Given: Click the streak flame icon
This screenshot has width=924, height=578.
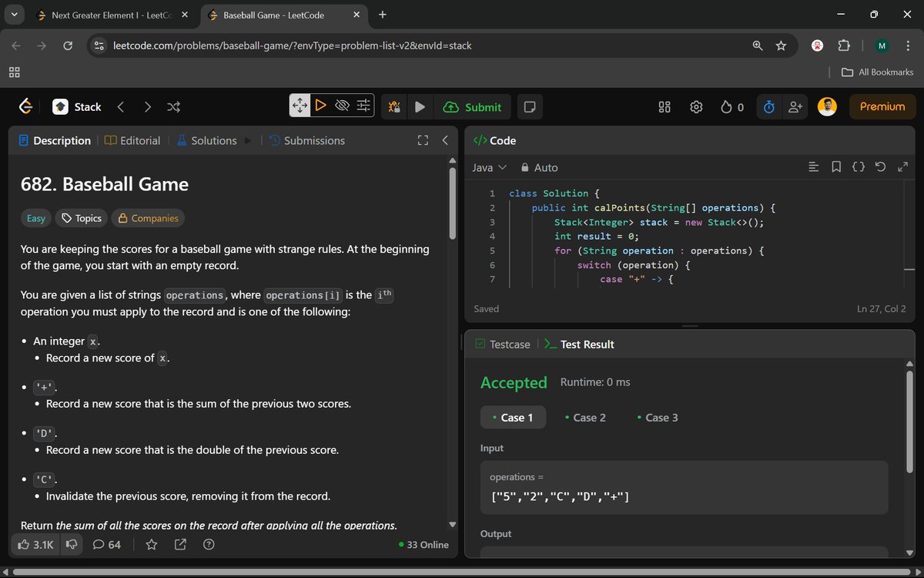Looking at the screenshot, I should point(727,106).
